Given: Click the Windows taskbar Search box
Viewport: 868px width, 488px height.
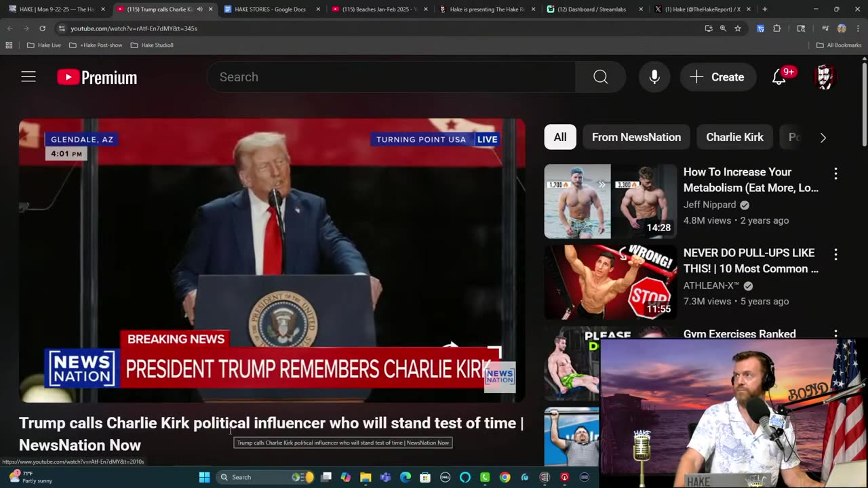Looking at the screenshot, I should pos(266,477).
